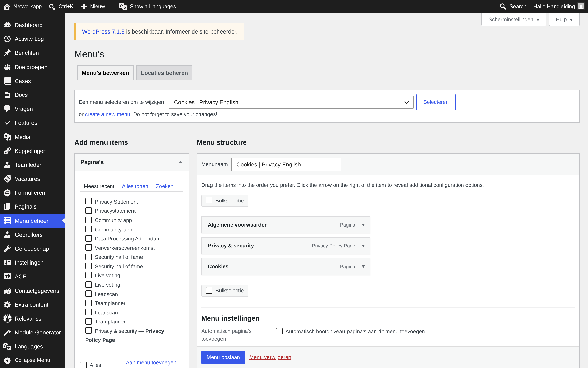This screenshot has height=368, width=588.
Task: Switch to the Locaties beheren tab
Action: 164,73
